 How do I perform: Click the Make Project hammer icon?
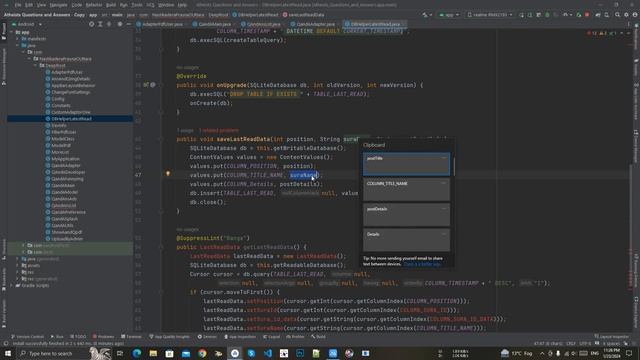426,15
